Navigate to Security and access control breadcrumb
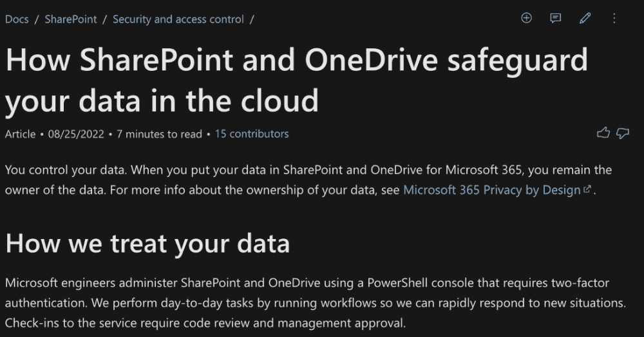Image resolution: width=644 pixels, height=337 pixels. [178, 19]
